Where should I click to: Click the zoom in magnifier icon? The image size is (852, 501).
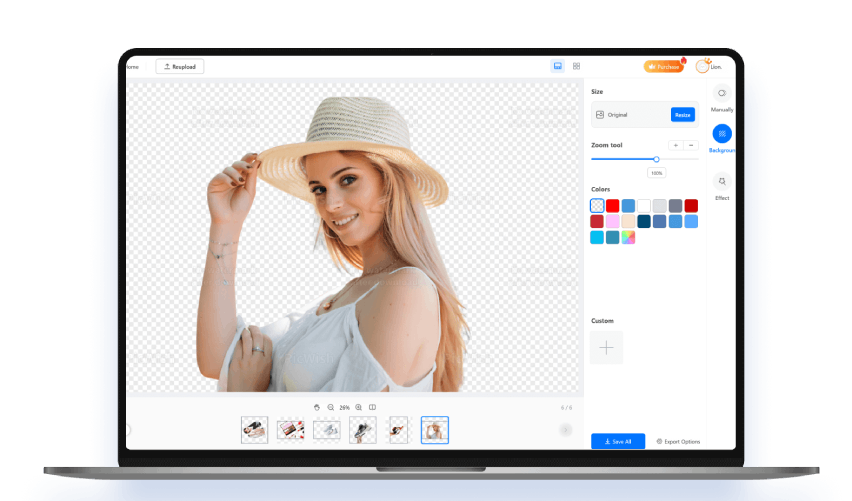pyautogui.click(x=359, y=407)
